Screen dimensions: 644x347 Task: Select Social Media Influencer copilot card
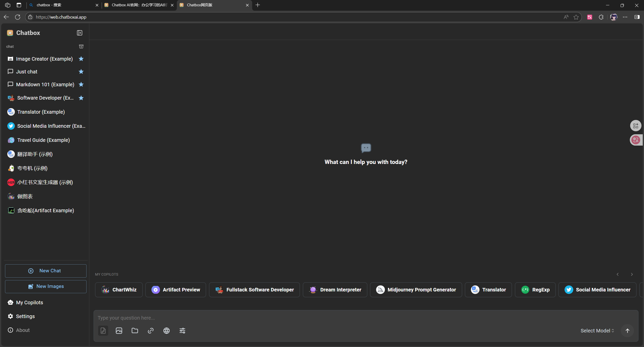click(x=597, y=290)
